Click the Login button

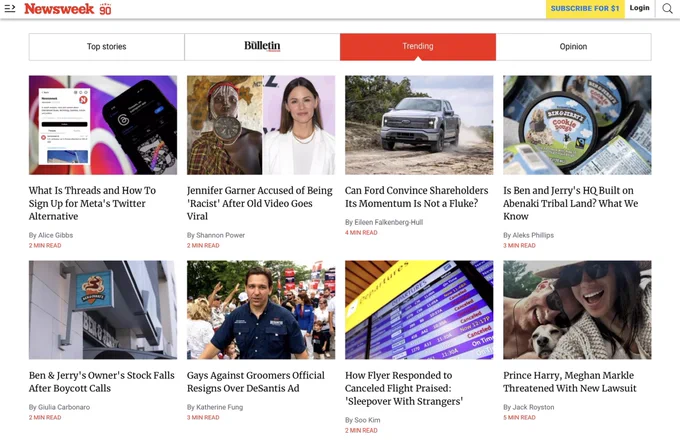pyautogui.click(x=639, y=8)
